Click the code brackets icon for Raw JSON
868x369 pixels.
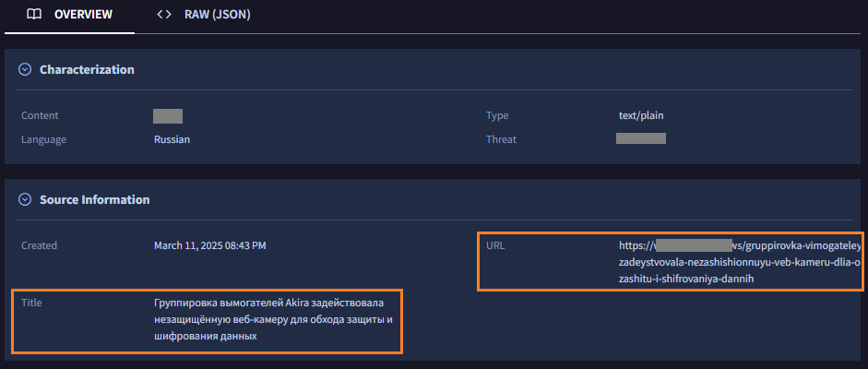click(x=164, y=15)
